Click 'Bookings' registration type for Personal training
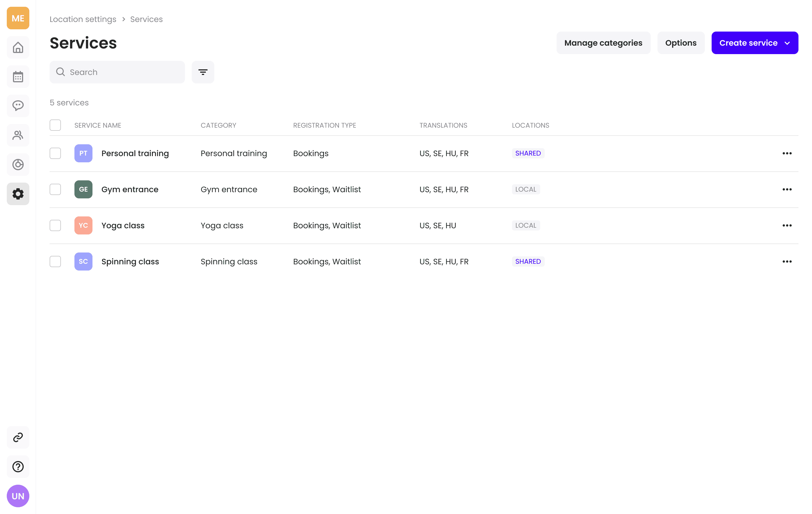Image resolution: width=812 pixels, height=514 pixels. coord(311,153)
